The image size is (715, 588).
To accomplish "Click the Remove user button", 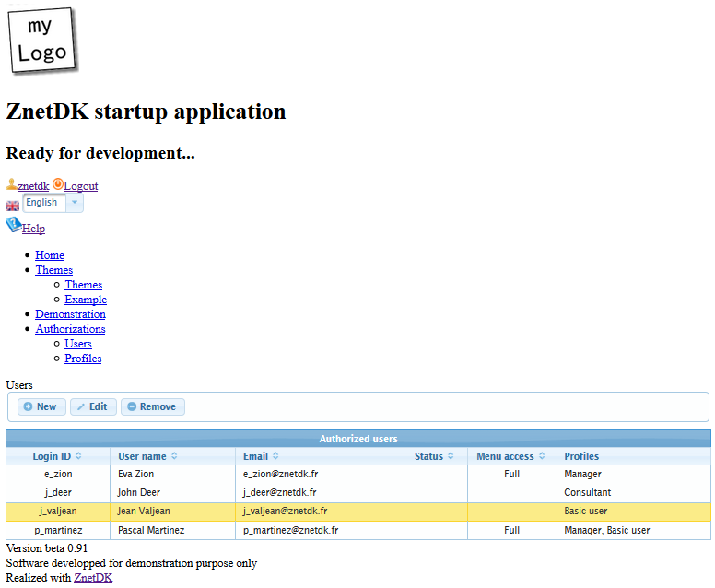I will point(153,406).
